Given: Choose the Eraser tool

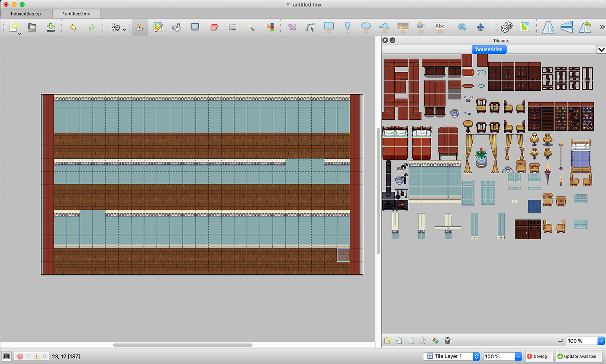Looking at the screenshot, I should (x=214, y=27).
